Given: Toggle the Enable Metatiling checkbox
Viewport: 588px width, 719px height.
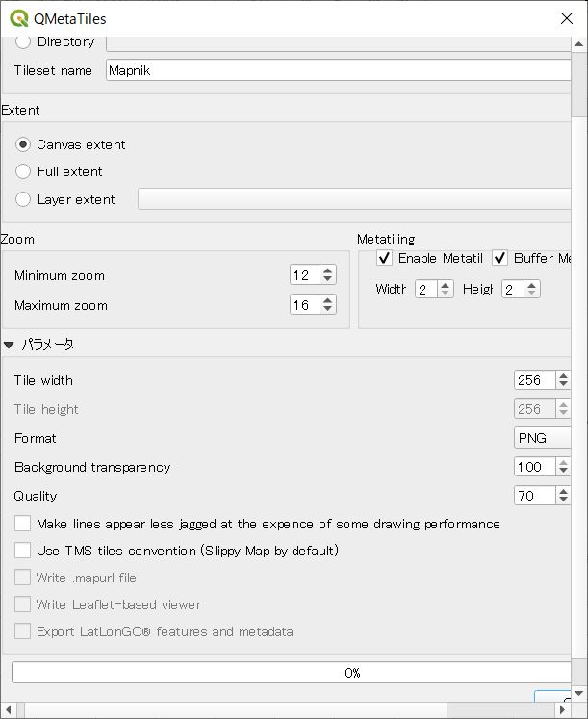Looking at the screenshot, I should coord(384,258).
